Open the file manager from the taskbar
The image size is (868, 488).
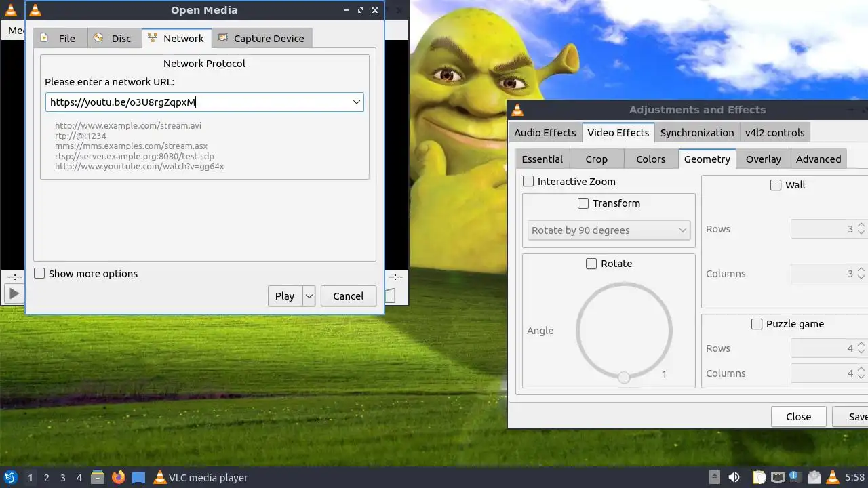pos(98,477)
